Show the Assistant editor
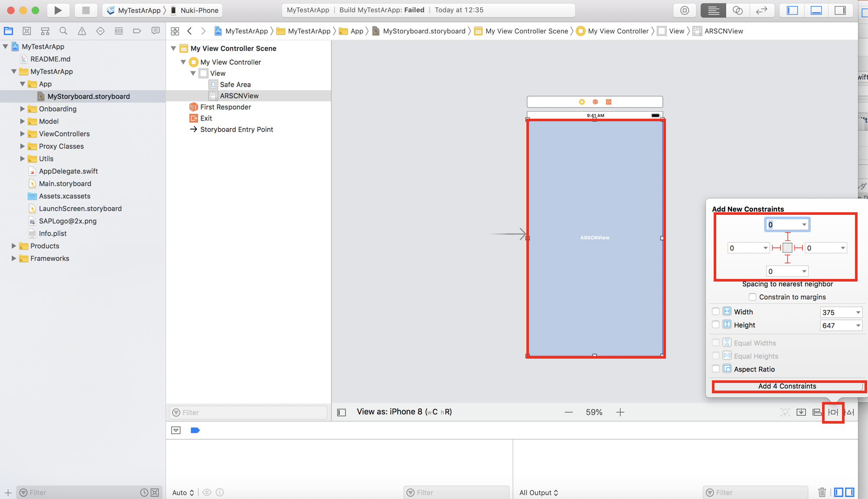 tap(737, 10)
